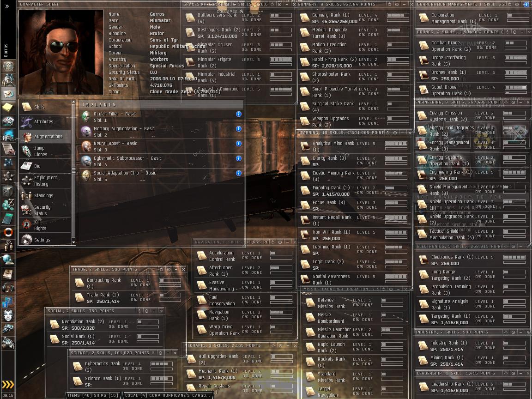532x399 pixels.
Task: Toggle the circle pin on Navigation skills window
Action: pyautogui.click(x=280, y=242)
